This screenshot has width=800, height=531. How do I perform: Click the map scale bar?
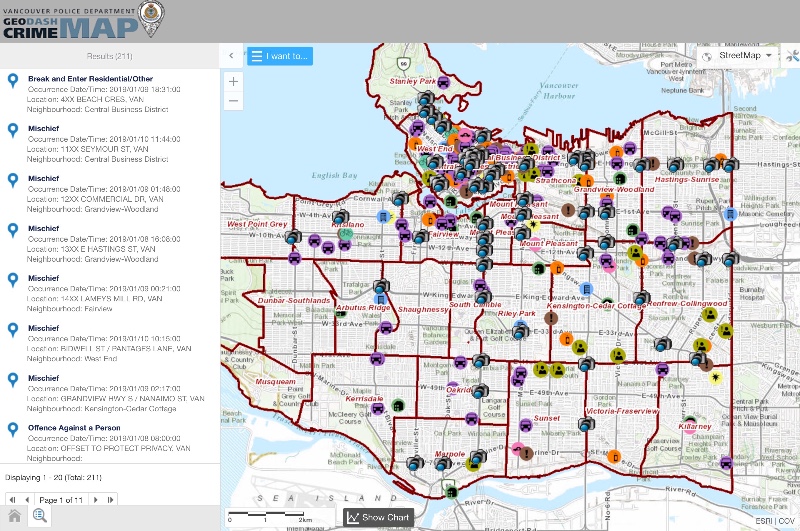(266, 516)
